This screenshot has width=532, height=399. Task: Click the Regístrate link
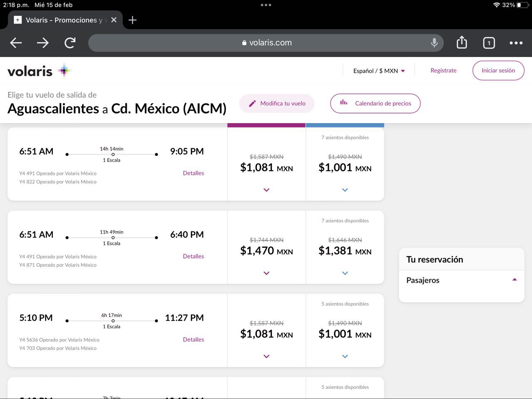pyautogui.click(x=443, y=71)
